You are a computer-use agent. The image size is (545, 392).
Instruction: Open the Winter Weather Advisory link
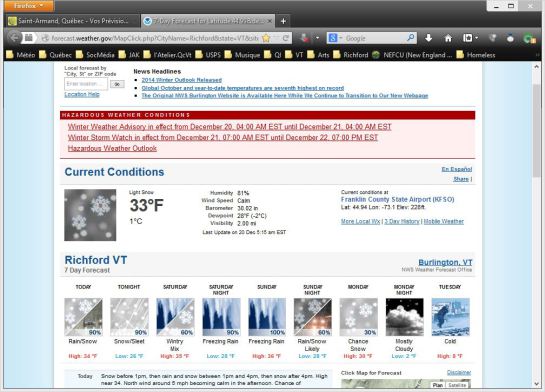[229, 127]
